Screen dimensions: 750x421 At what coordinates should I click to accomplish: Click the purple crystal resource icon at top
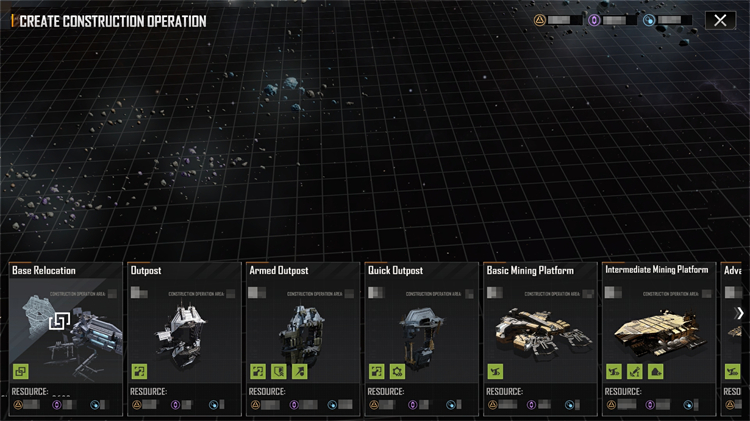pos(594,20)
